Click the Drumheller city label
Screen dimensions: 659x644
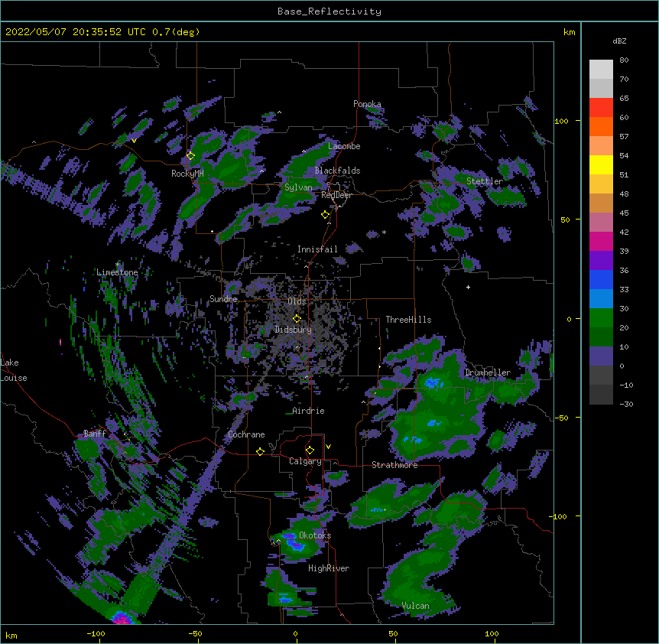[488, 372]
